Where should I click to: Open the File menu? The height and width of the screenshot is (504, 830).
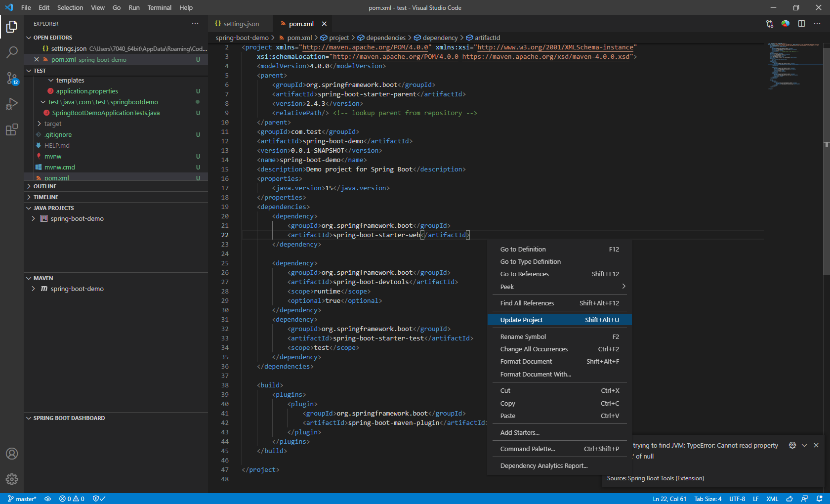click(x=26, y=7)
